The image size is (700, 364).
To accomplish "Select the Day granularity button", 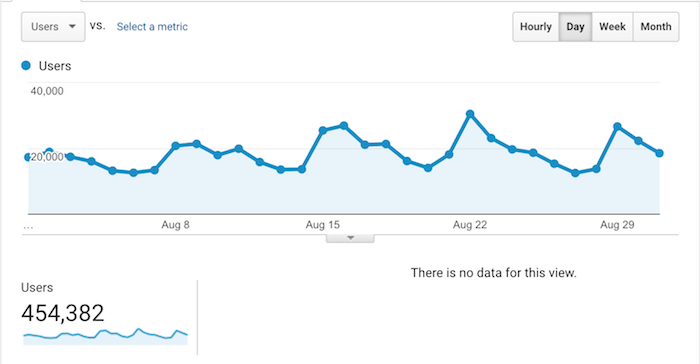I will coord(575,27).
